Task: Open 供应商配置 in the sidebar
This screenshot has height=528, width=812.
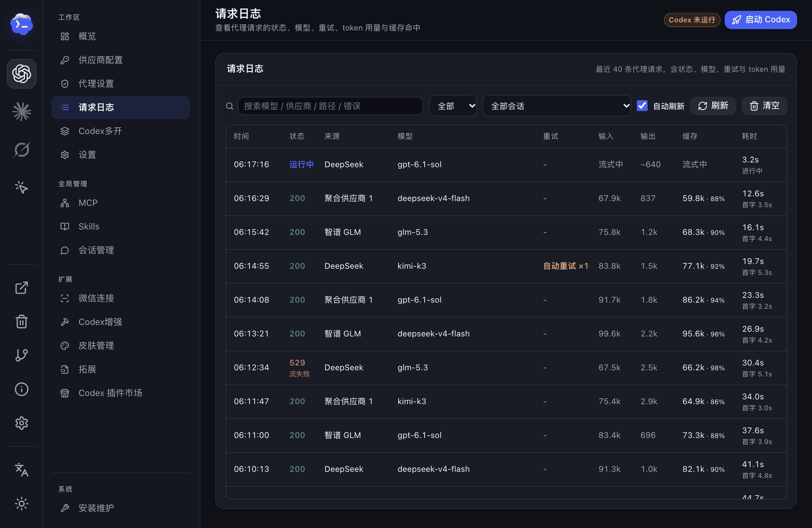Action: (x=121, y=60)
